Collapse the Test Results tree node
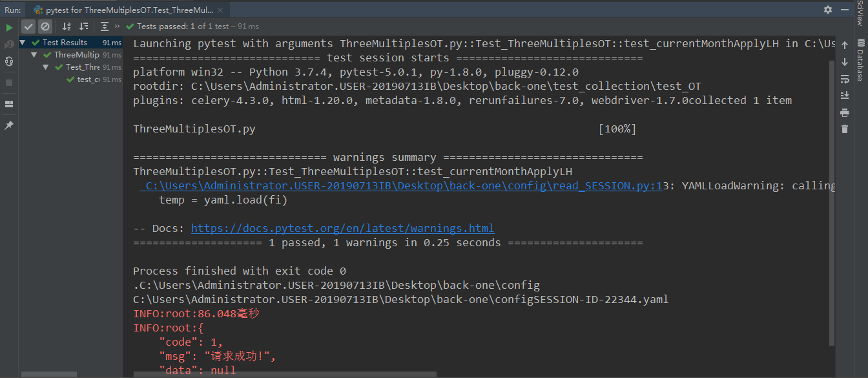The image size is (868, 378). (x=23, y=43)
